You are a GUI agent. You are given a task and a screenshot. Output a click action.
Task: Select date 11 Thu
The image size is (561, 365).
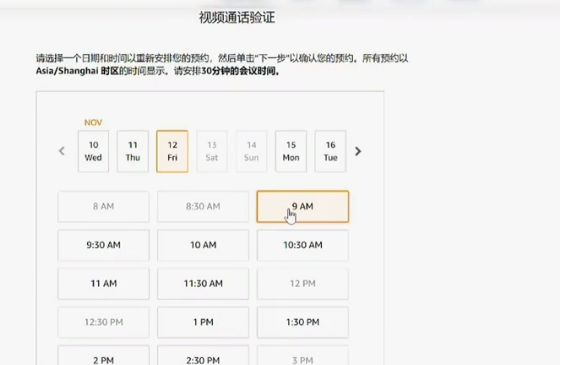(133, 151)
